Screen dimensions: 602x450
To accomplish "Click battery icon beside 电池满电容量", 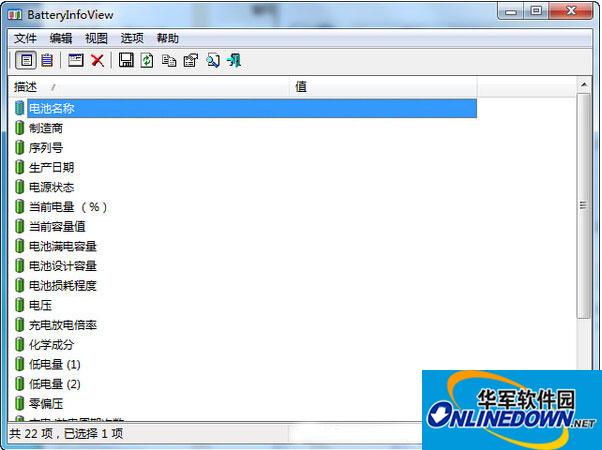I will [x=20, y=246].
